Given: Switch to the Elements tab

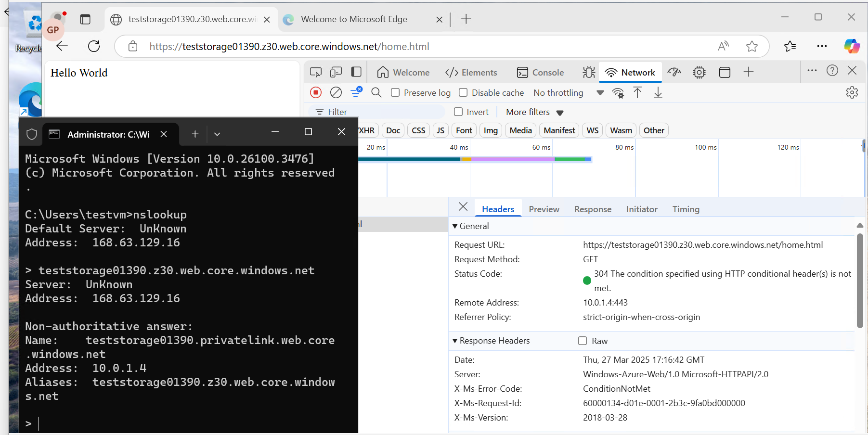Looking at the screenshot, I should click(471, 72).
